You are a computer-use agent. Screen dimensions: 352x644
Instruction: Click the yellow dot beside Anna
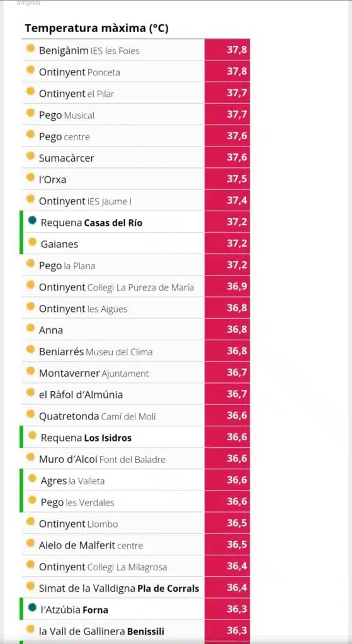30,328
